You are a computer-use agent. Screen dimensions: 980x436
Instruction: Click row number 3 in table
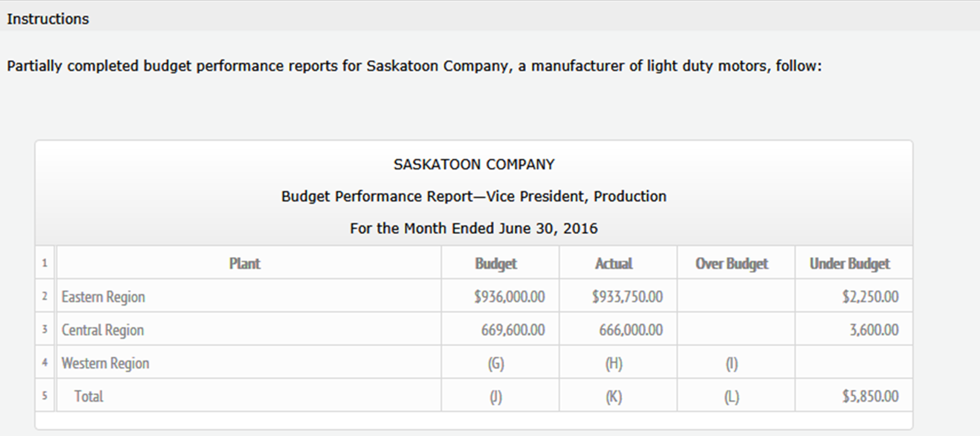pos(45,329)
